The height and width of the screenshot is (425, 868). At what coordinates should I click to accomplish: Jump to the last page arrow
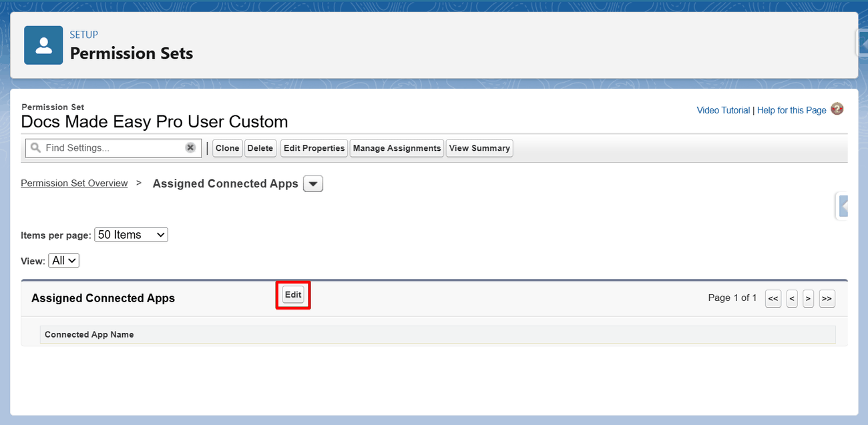point(827,299)
